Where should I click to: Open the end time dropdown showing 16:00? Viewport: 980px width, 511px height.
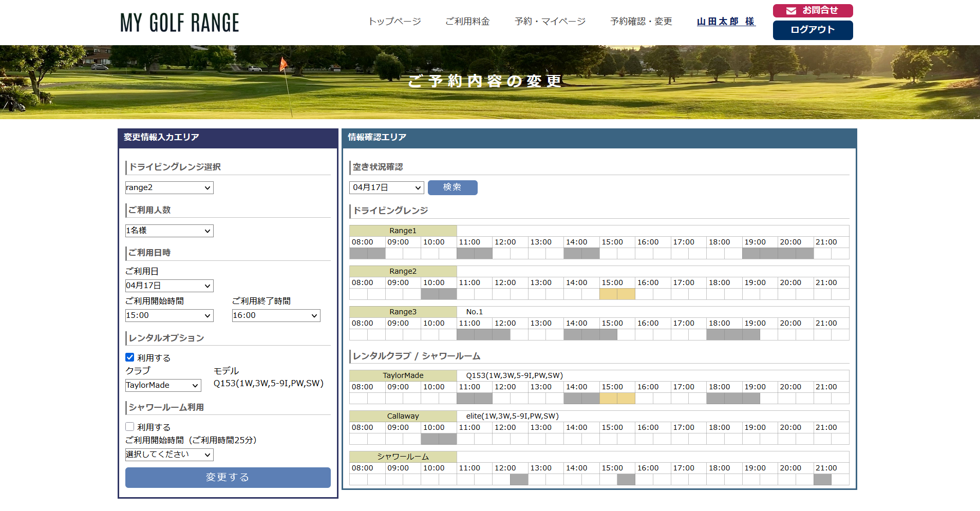click(276, 315)
